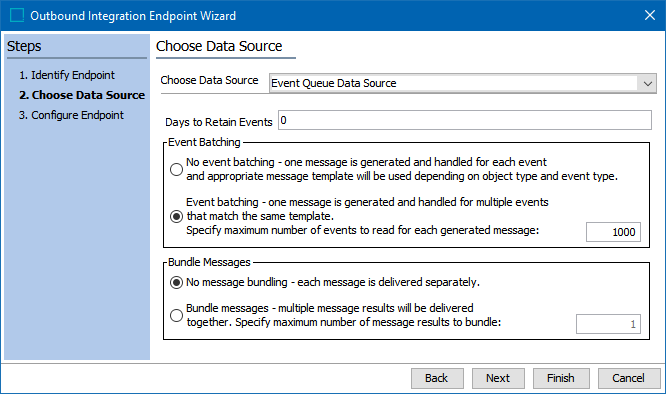Close the Outbound Integration Endpoint Wizard
666x394 pixels.
click(x=650, y=15)
